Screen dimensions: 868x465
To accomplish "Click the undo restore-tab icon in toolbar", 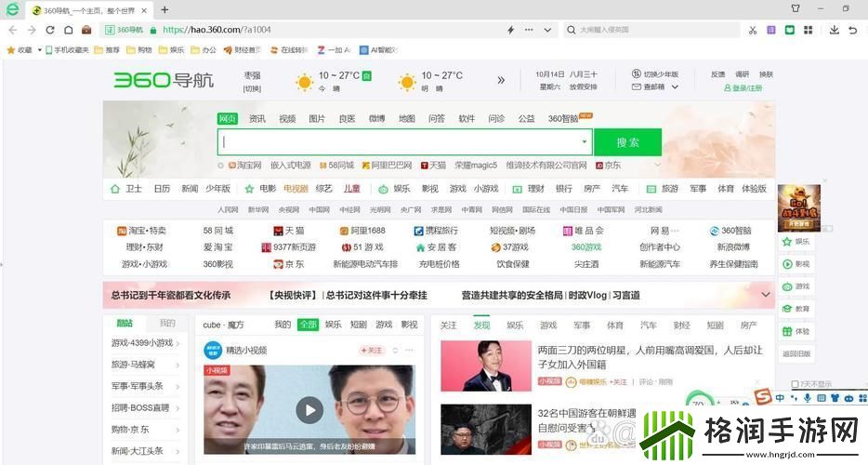I will [852, 30].
